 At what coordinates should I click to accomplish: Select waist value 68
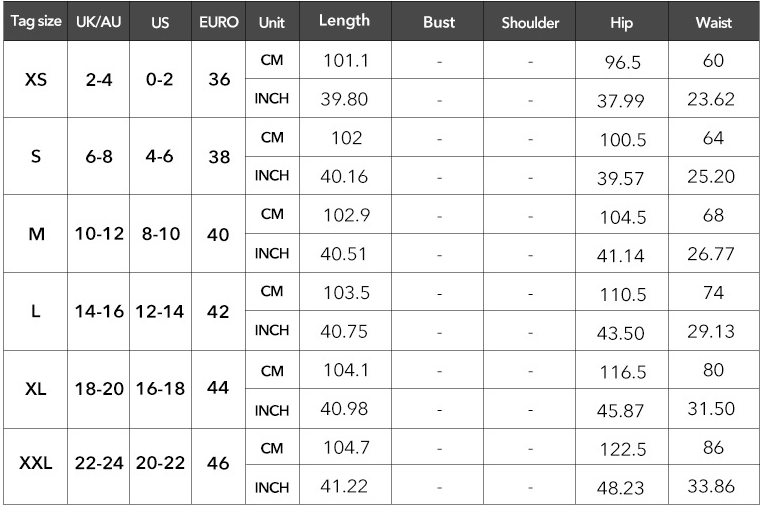(x=713, y=215)
